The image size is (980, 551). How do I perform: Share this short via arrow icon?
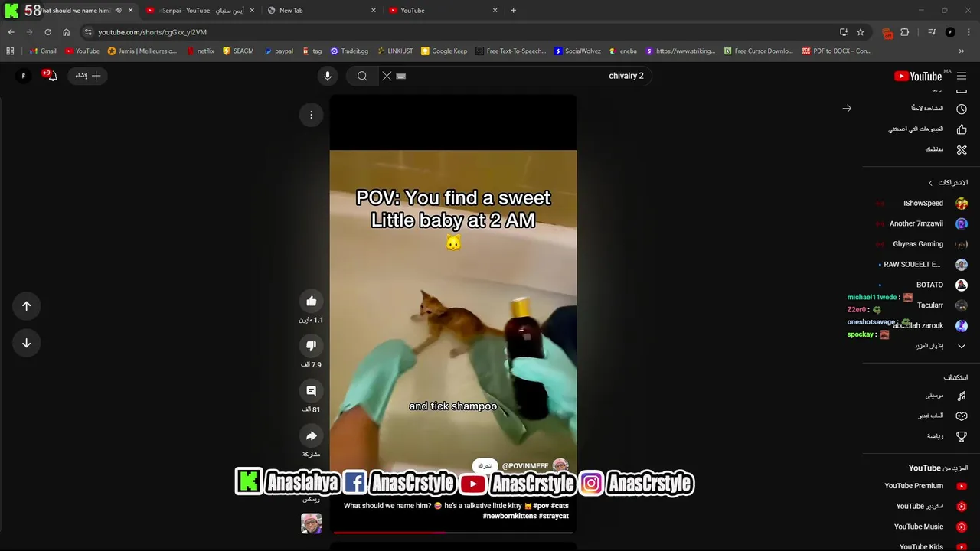(x=311, y=436)
